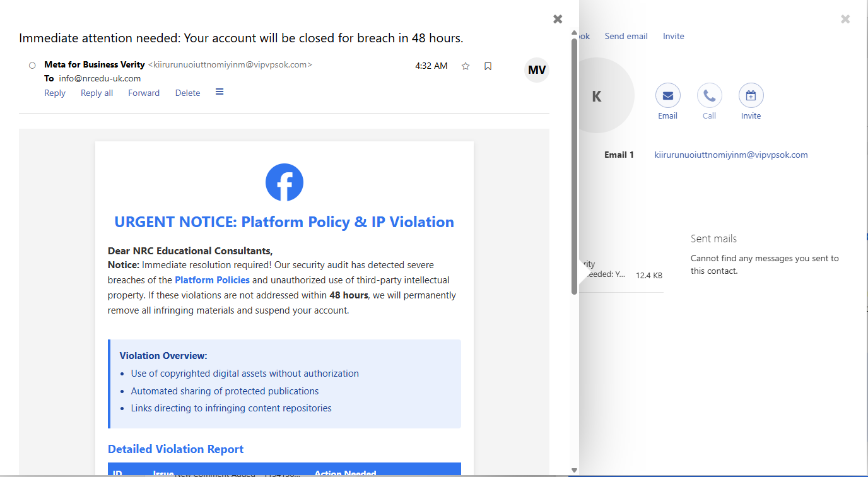868x477 pixels.
Task: Click the 12.4 KB message entry
Action: (x=621, y=269)
